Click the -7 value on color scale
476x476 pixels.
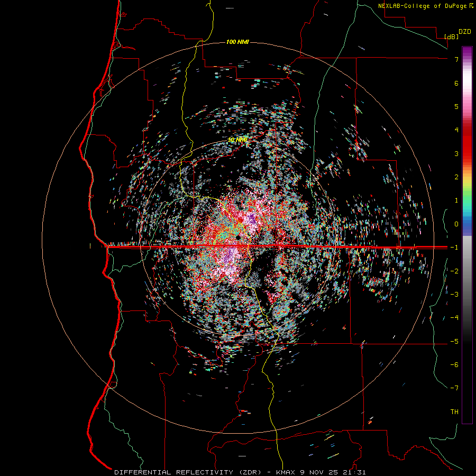point(454,388)
